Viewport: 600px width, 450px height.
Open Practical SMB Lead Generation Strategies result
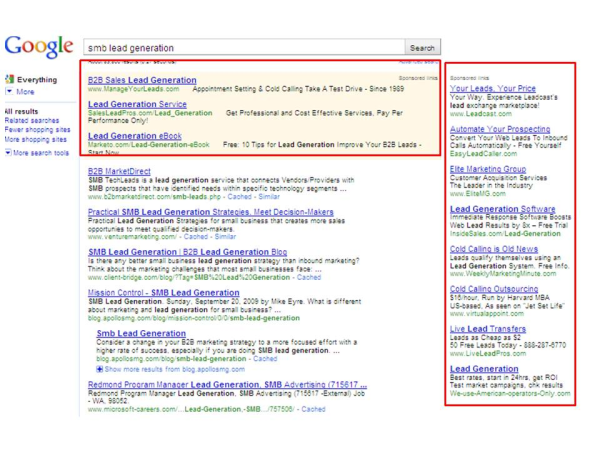click(x=210, y=212)
